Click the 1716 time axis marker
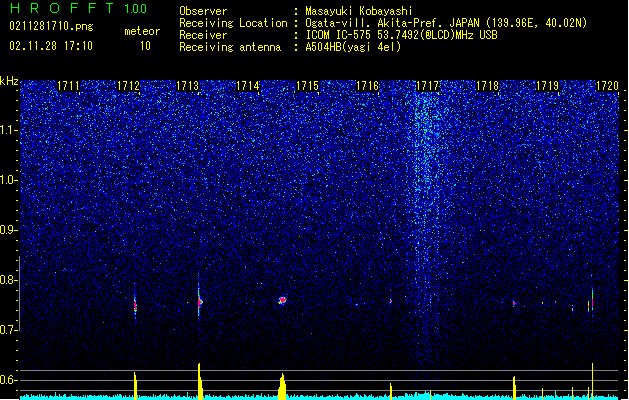 (367, 86)
